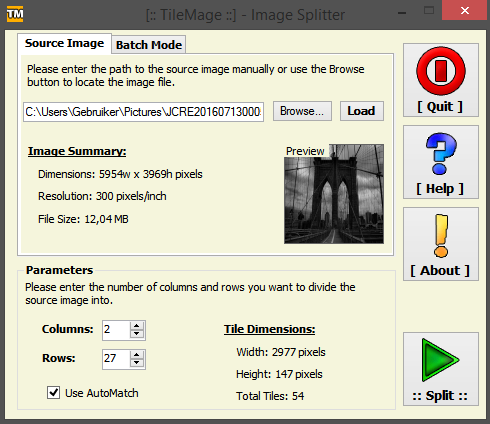This screenshot has height=424, width=490.
Task: Focus the Columns number field
Action: coord(116,330)
